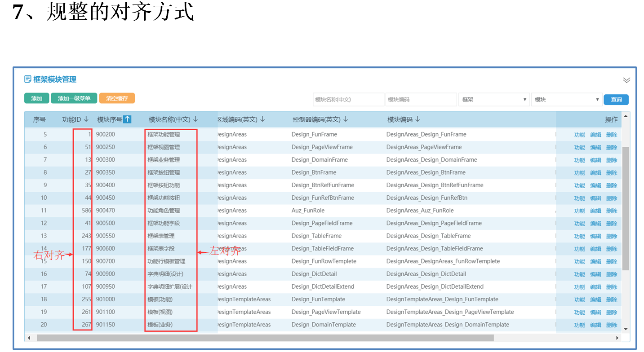Screen dimensions: 644x352
Task: Select cell Design_FunFrame
Action: (x=314, y=134)
